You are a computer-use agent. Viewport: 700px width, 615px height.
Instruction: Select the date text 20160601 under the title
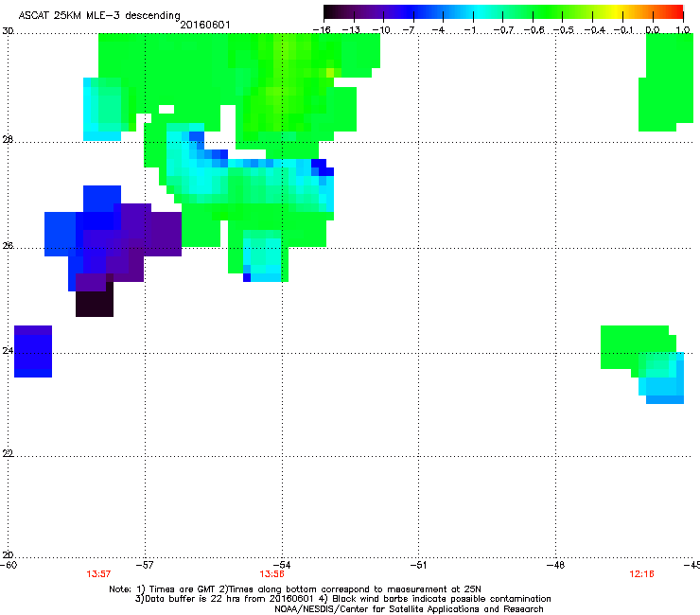tap(205, 25)
